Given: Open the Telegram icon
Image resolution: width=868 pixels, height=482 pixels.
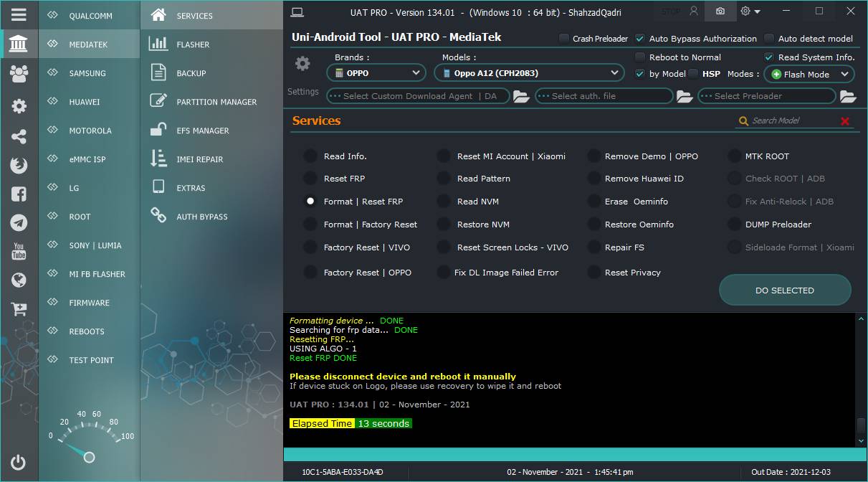Looking at the screenshot, I should tap(19, 222).
